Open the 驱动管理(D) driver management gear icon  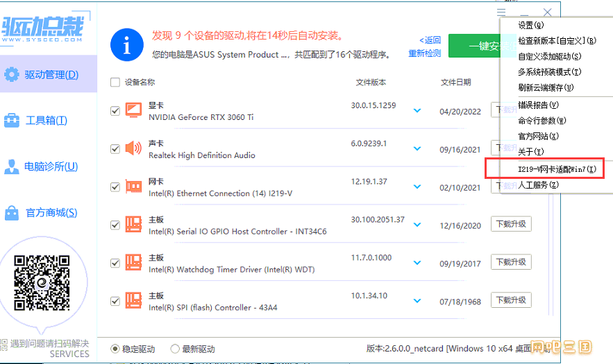point(12,74)
